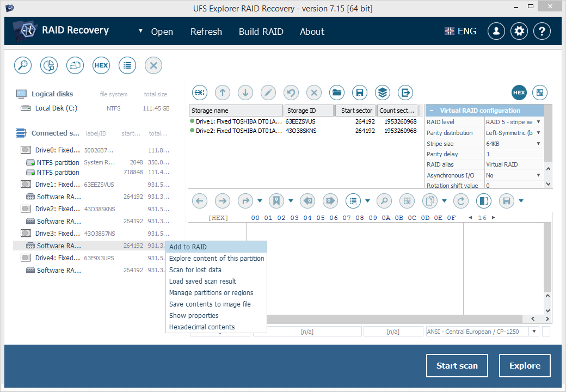566x392 pixels.
Task: Remove component with the X icon in RAID toolbar
Action: pyautogui.click(x=314, y=93)
